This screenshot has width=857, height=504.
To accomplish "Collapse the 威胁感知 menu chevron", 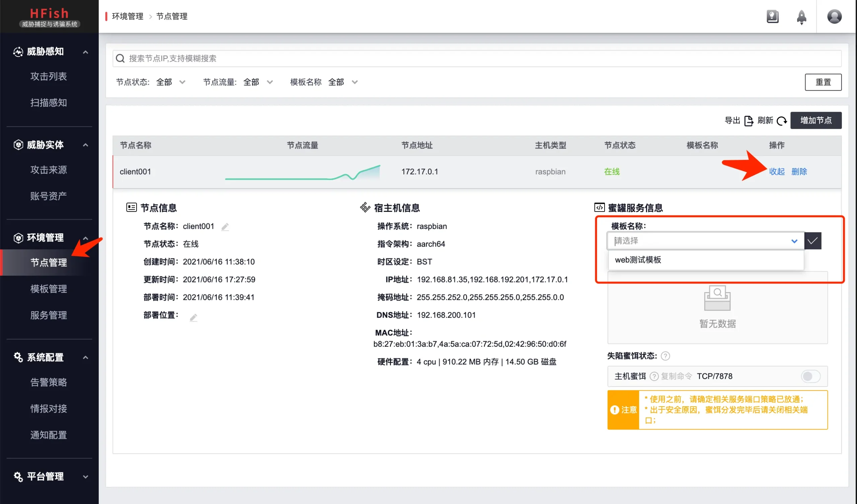I will click(x=86, y=52).
